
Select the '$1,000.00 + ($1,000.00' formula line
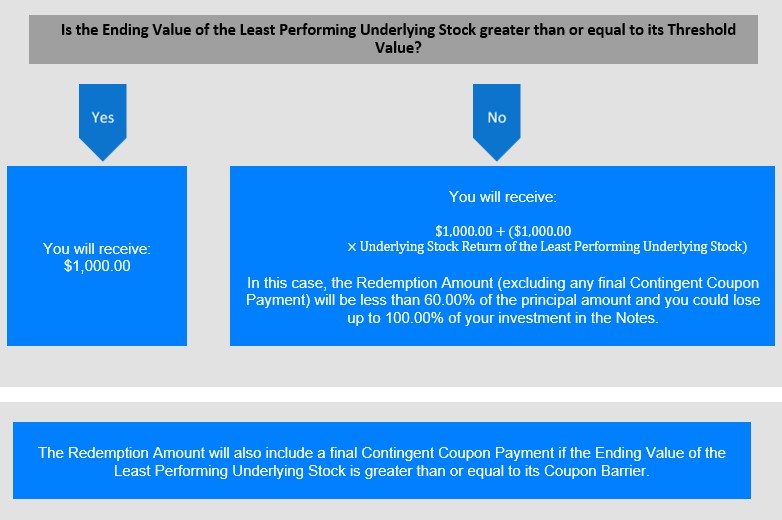pyautogui.click(x=503, y=231)
